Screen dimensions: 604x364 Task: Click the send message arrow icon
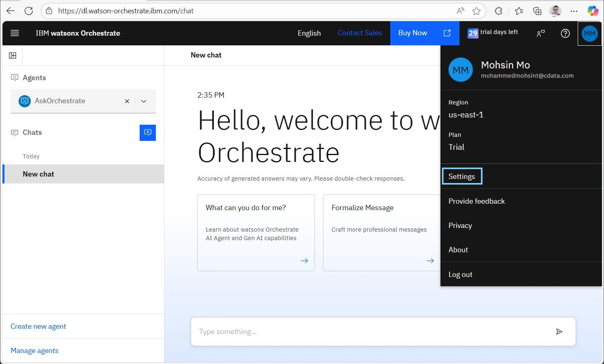point(559,332)
